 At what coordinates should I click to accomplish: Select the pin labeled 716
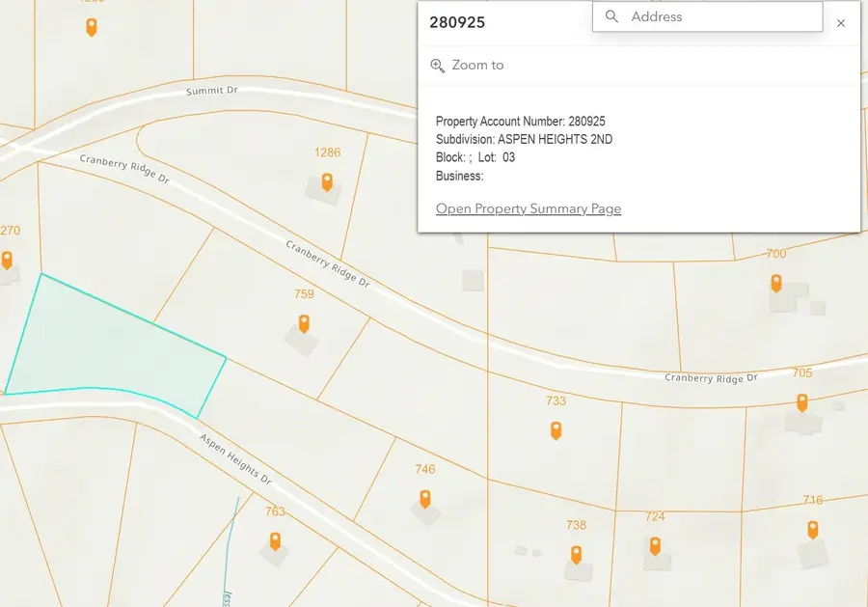[x=813, y=530]
